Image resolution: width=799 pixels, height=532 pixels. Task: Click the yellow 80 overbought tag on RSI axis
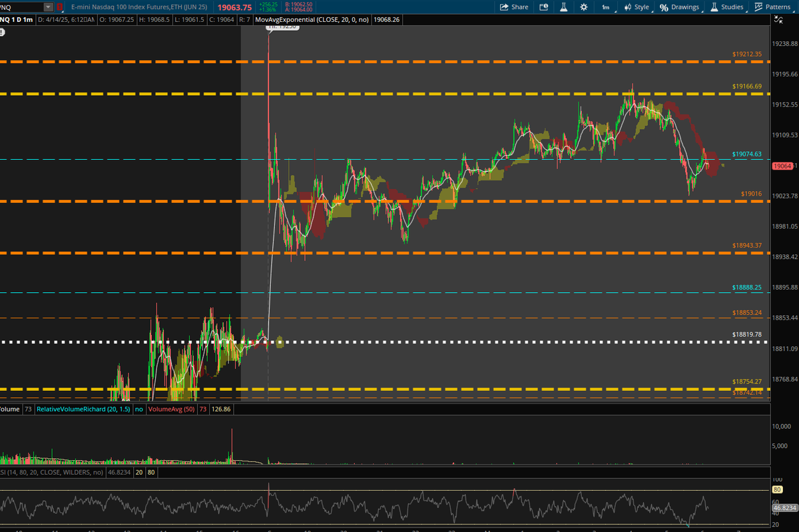point(776,490)
